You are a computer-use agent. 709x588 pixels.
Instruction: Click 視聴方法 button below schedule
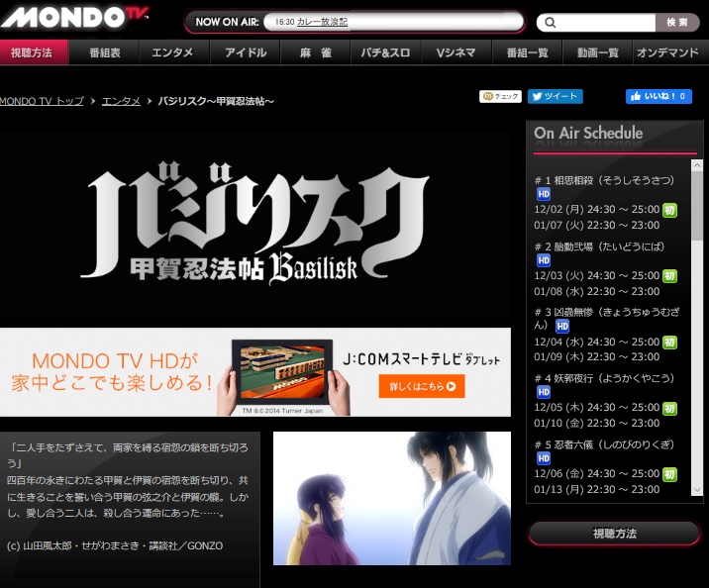[614, 534]
